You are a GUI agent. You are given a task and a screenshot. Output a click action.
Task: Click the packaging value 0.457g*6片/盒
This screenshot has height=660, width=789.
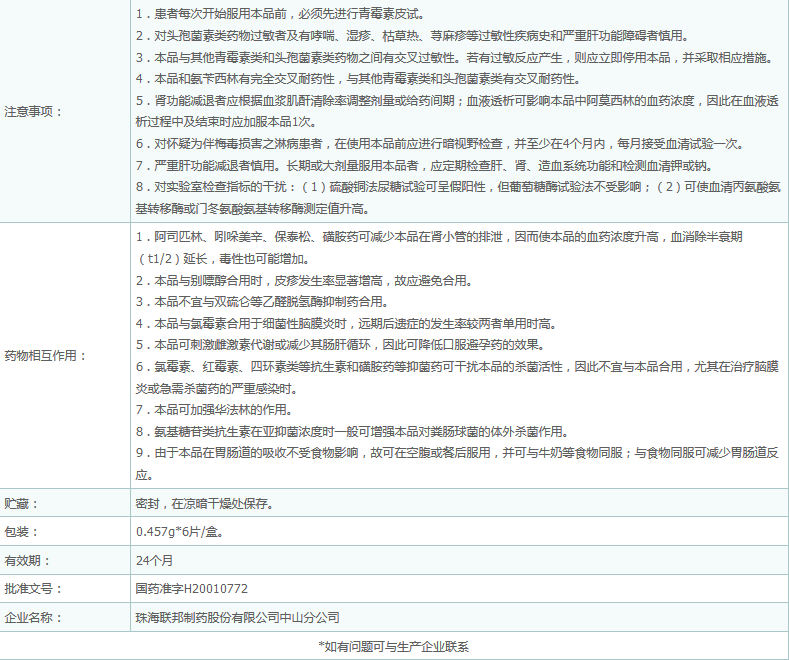tap(180, 532)
